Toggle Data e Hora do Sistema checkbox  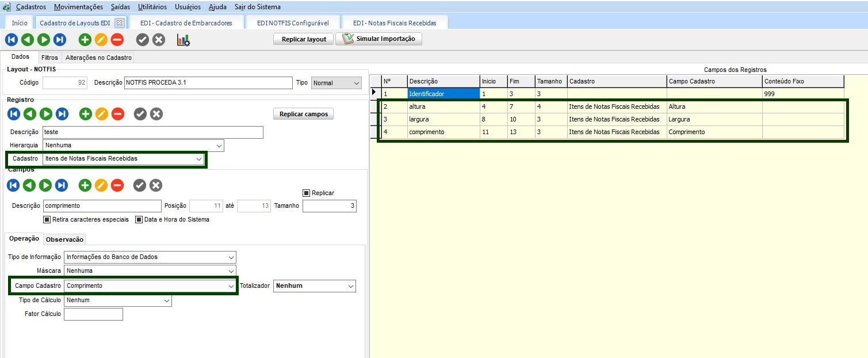pyautogui.click(x=139, y=219)
